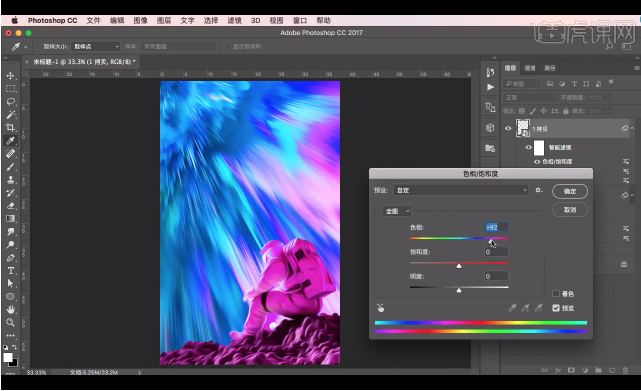This screenshot has width=641, height=391.
Task: Click the 确定 button
Action: [x=570, y=191]
